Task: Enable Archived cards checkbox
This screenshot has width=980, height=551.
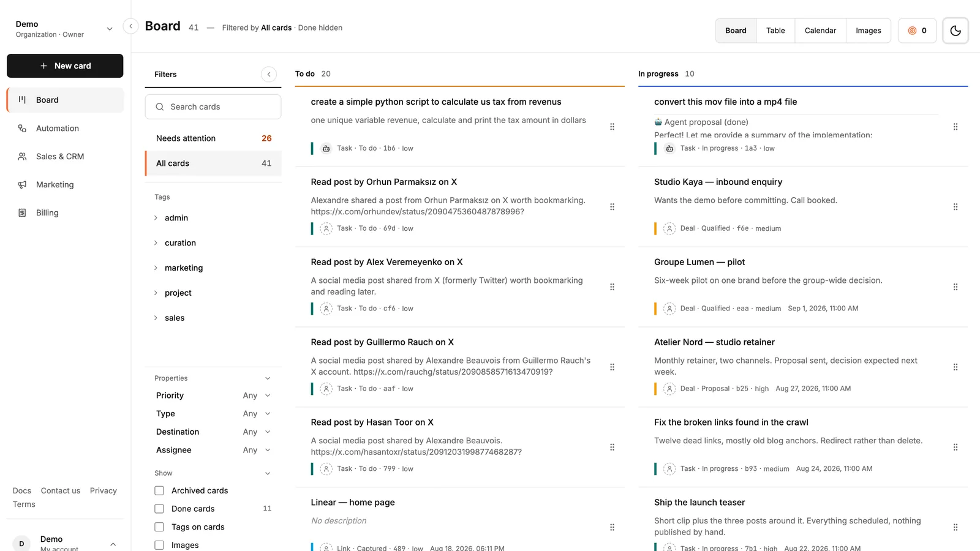Action: [x=159, y=490]
